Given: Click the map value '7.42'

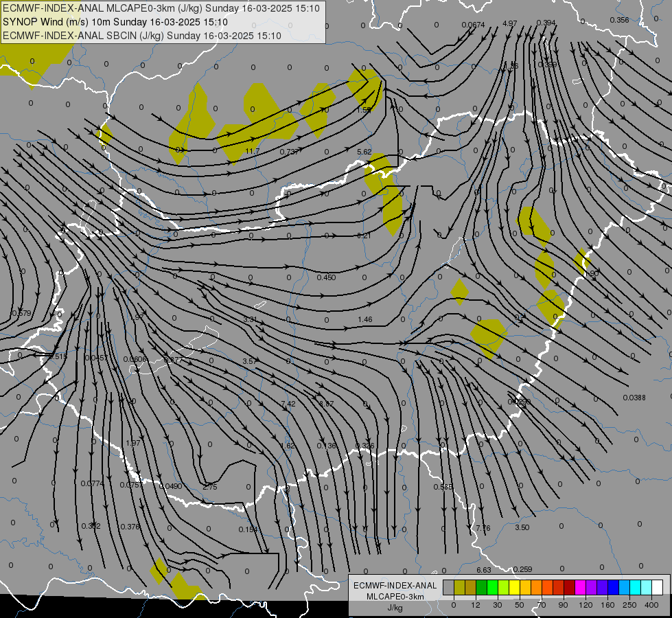Looking at the screenshot, I should 288,404.
